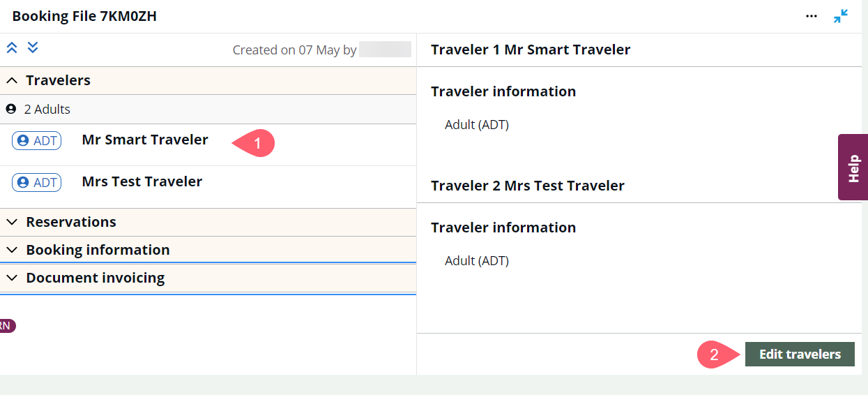Click the Edit travelers button

coord(800,355)
